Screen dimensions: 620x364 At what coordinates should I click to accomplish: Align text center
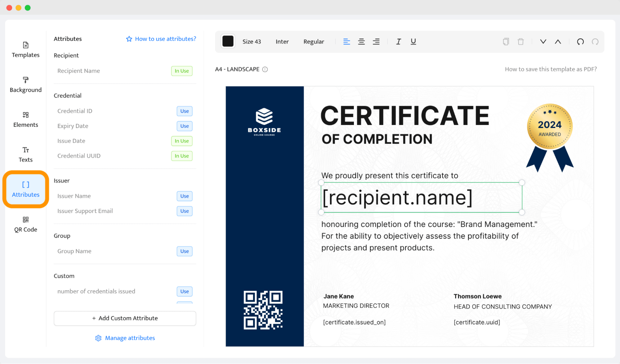click(x=361, y=42)
